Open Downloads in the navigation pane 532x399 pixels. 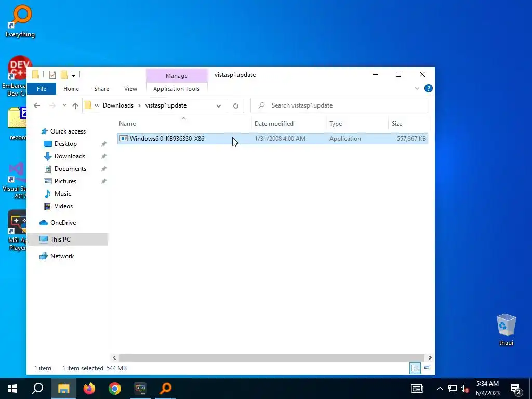tap(70, 156)
